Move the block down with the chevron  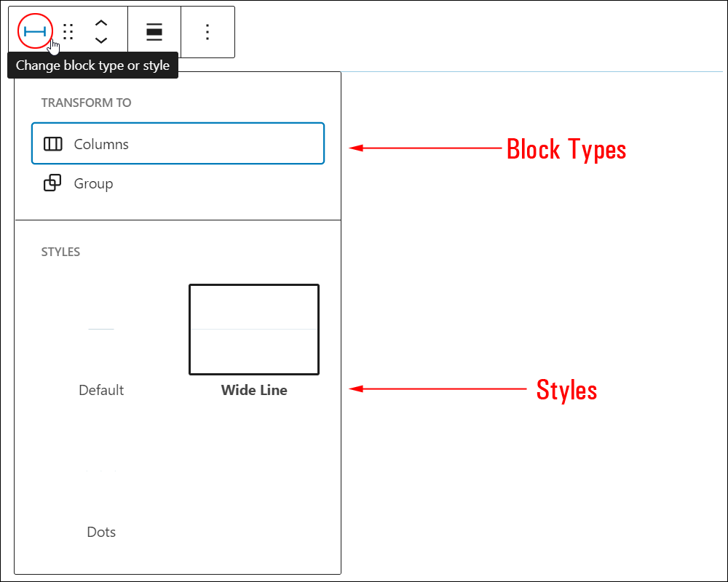[101, 41]
